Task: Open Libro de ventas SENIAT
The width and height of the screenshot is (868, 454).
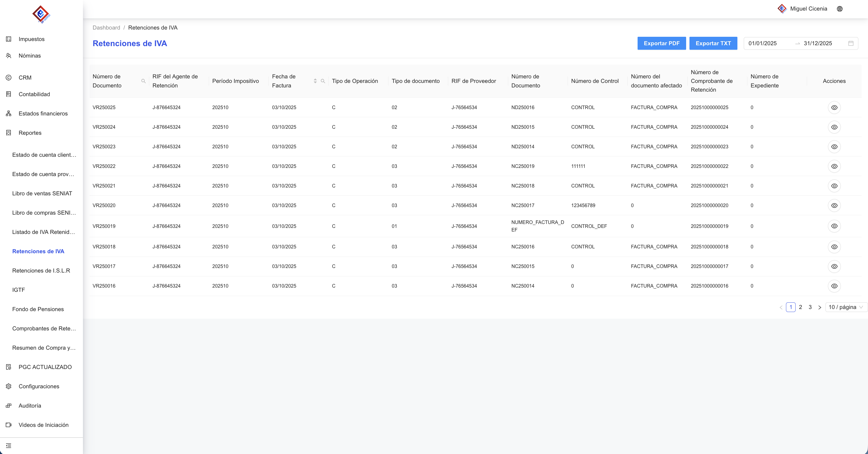Action: (42, 193)
